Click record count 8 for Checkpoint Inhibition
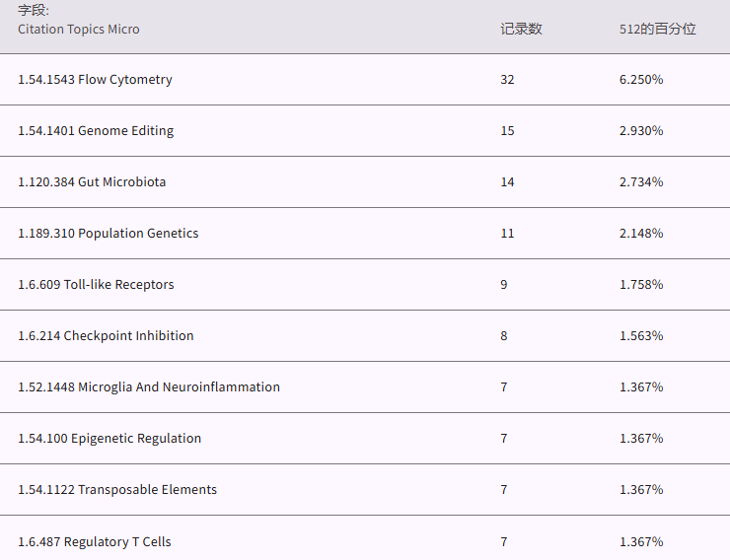Image resolution: width=730 pixels, height=560 pixels. [x=504, y=336]
